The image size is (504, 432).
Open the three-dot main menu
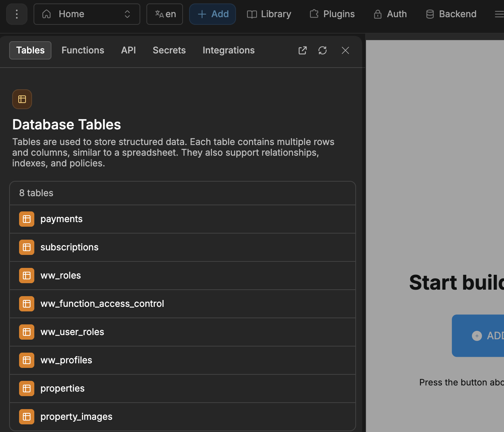[17, 14]
